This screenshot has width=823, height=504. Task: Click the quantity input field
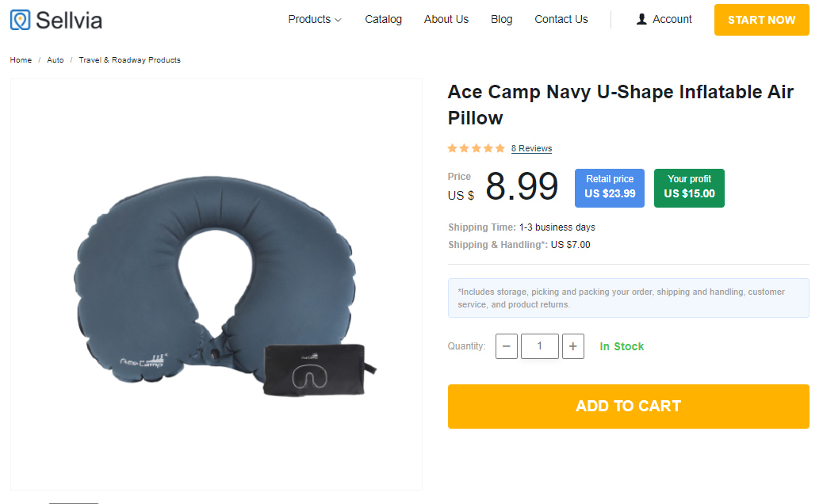pos(540,346)
